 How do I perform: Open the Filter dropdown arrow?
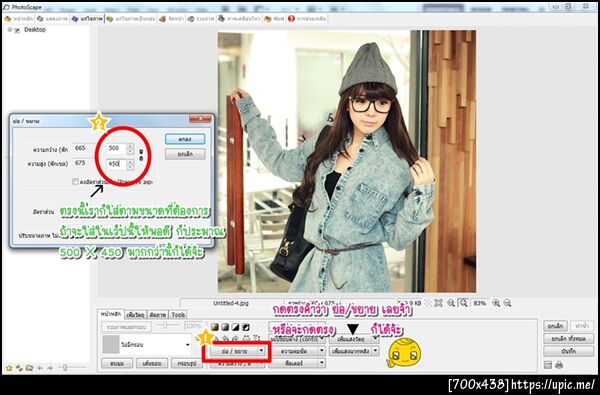[x=322, y=363]
